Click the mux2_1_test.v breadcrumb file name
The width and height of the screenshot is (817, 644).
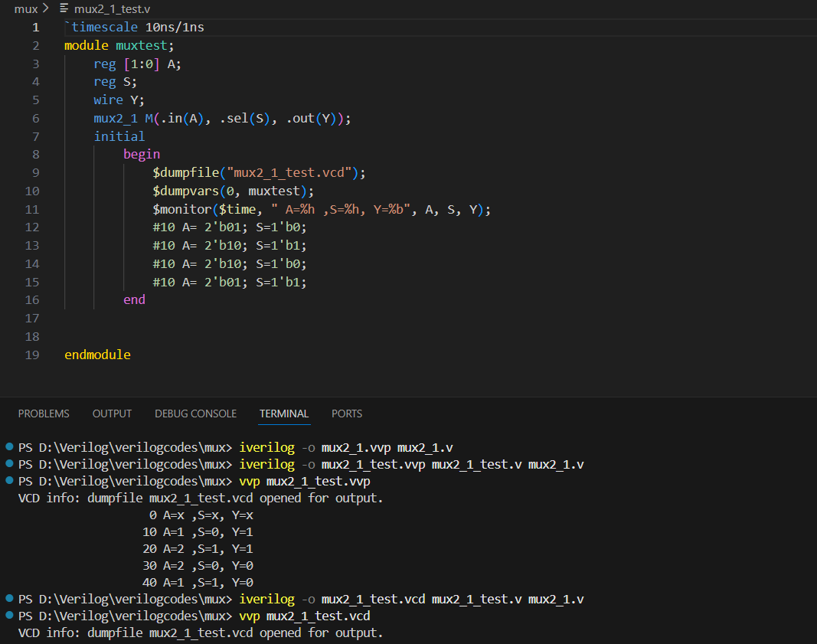[112, 9]
